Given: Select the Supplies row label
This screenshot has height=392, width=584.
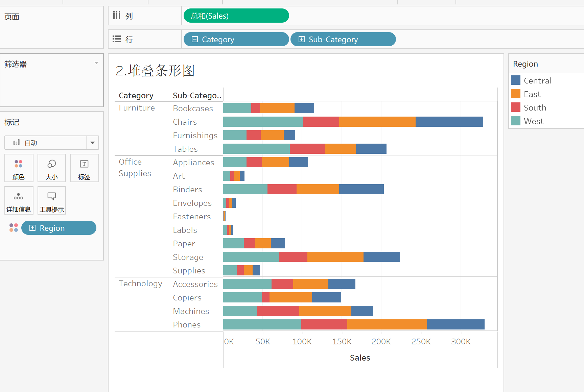Looking at the screenshot, I should click(189, 271).
